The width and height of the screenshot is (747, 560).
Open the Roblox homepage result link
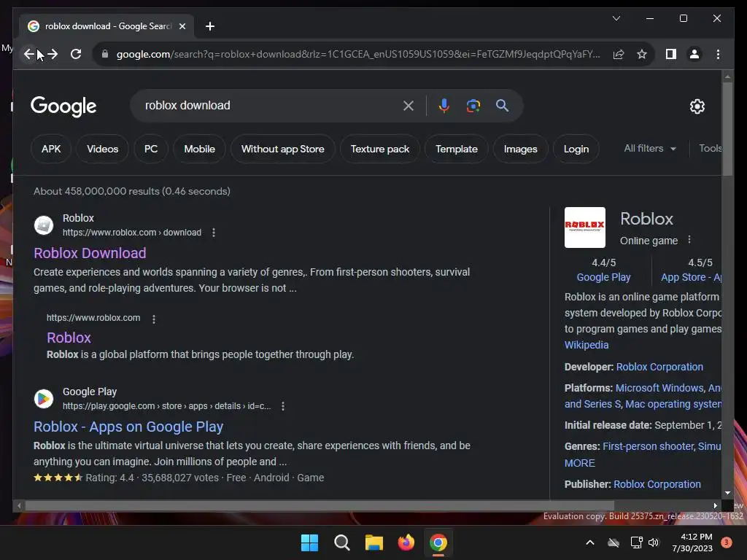coord(69,338)
